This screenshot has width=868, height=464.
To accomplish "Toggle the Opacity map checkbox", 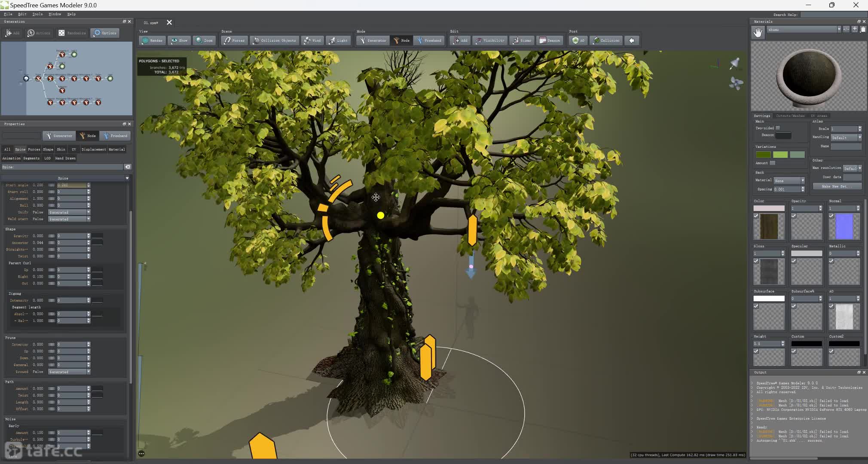I will click(x=794, y=216).
